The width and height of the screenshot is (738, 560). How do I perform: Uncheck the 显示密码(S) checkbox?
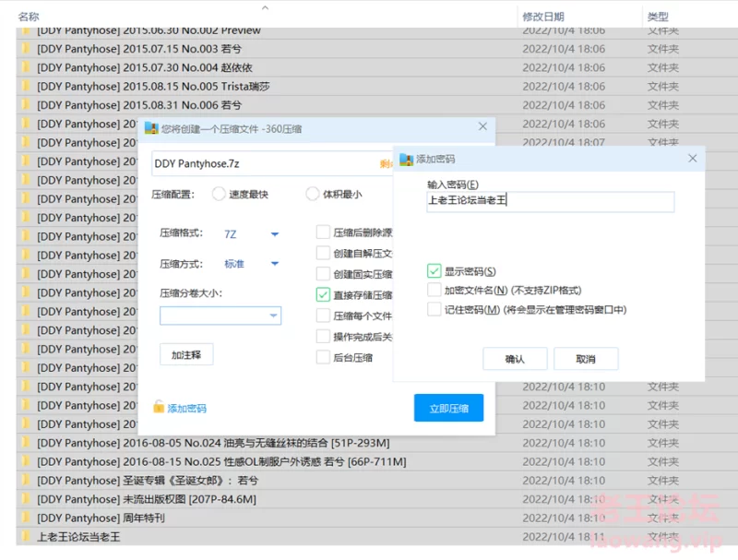434,271
